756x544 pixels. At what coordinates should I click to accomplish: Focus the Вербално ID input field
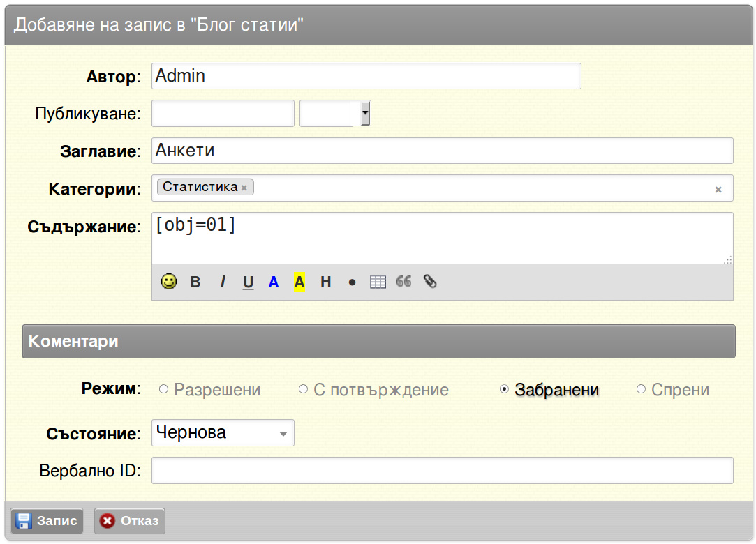click(442, 470)
